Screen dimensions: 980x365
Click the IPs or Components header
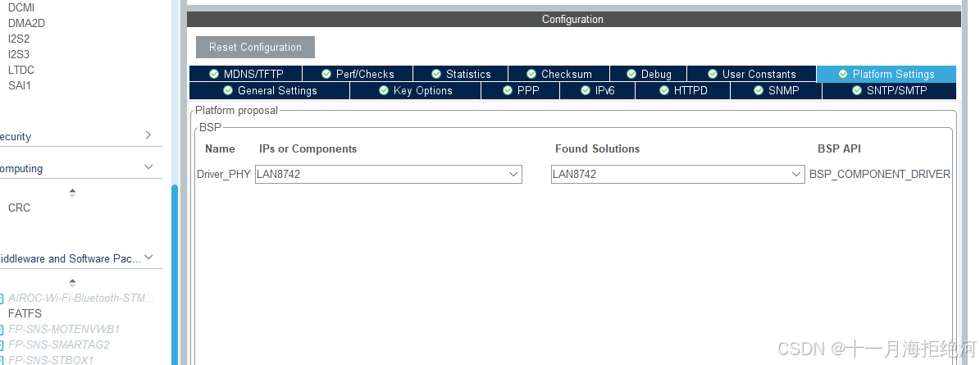(x=308, y=148)
